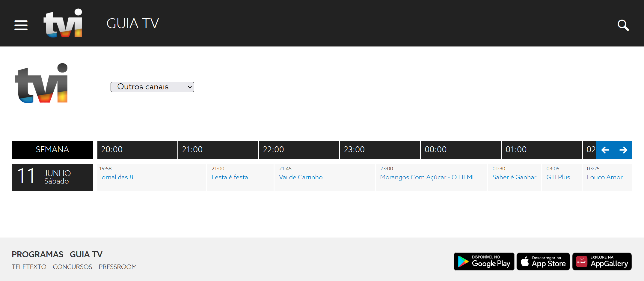Screen dimensions: 644x281
Task: Open the search magnifier icon
Action: tap(623, 25)
